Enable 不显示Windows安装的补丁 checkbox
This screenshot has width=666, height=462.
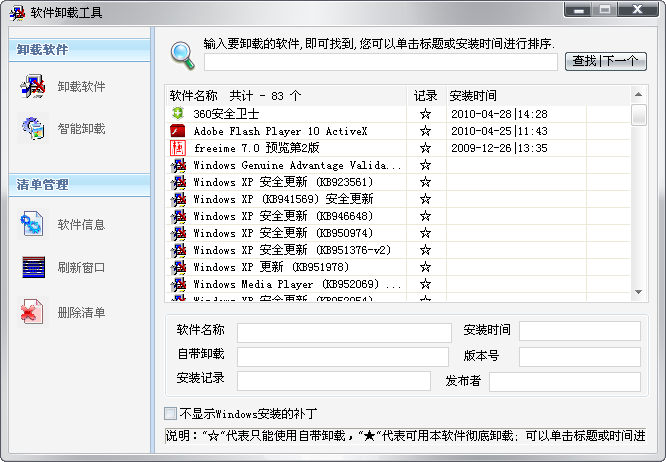point(171,413)
